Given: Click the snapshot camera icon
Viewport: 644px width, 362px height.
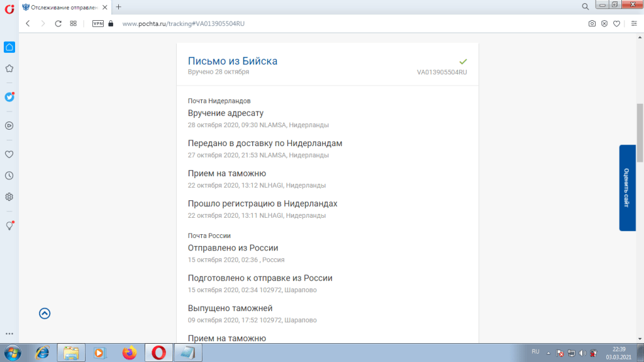Looking at the screenshot, I should [592, 23].
